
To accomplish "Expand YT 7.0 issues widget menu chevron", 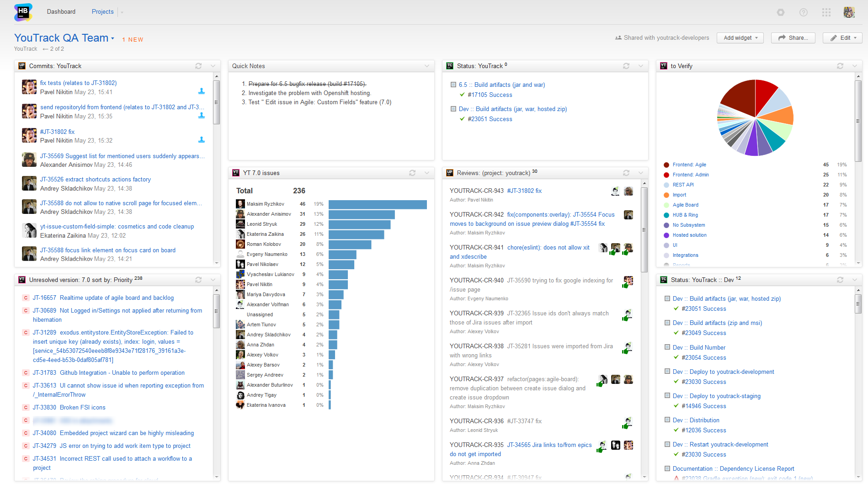I will click(x=427, y=173).
